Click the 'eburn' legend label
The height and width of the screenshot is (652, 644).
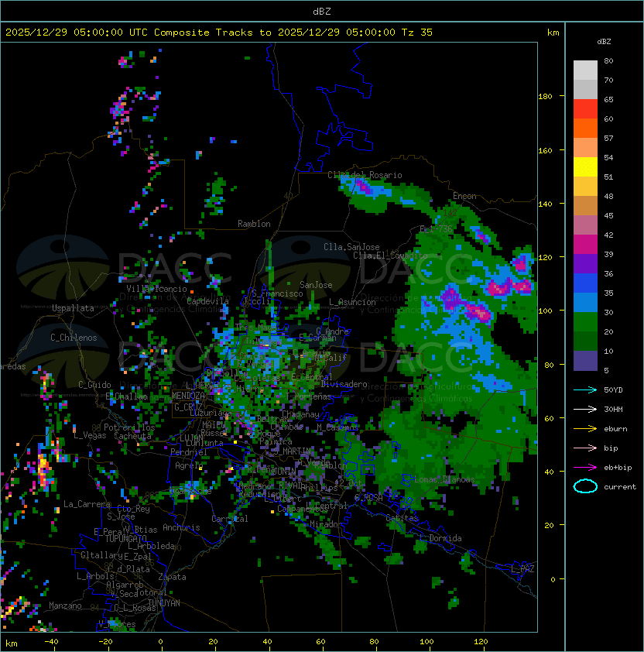tap(615, 429)
